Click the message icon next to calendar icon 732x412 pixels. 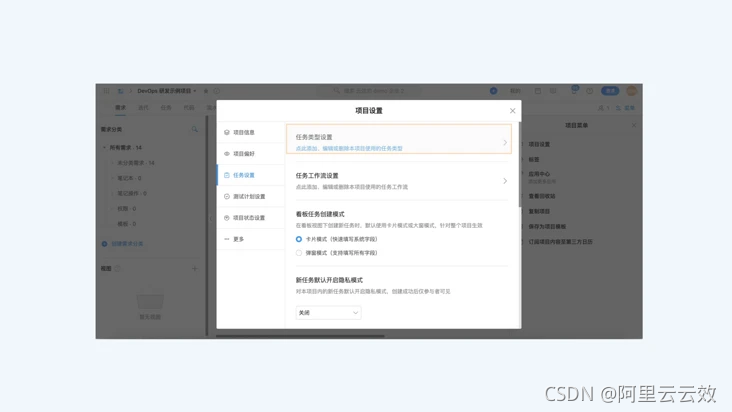[x=553, y=91]
